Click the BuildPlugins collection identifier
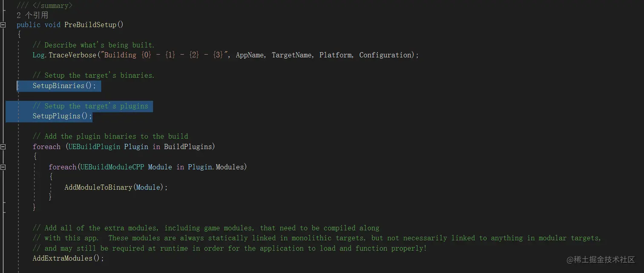 click(189, 147)
